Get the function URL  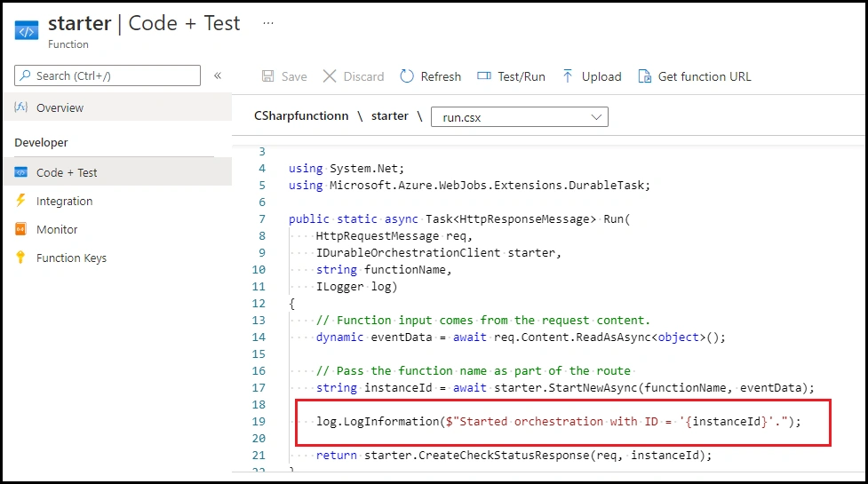pos(695,76)
